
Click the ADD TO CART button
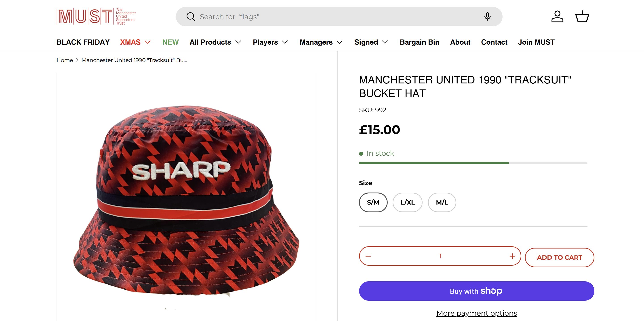(x=559, y=257)
